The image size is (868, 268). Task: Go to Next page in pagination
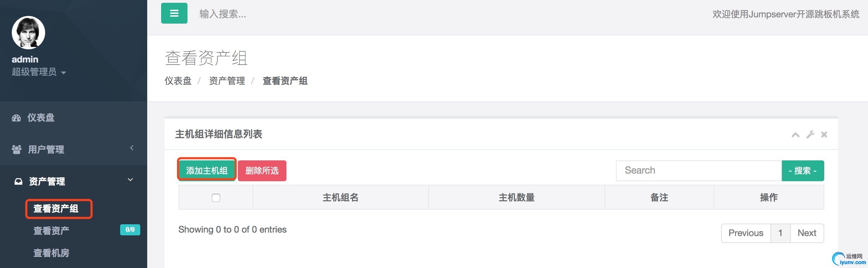[x=807, y=233]
